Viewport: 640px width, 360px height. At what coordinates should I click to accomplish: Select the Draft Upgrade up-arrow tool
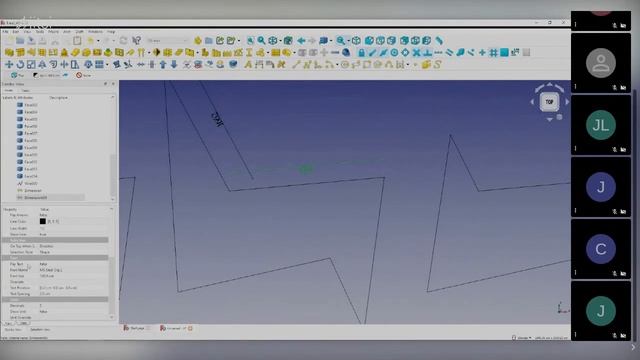click(163, 64)
